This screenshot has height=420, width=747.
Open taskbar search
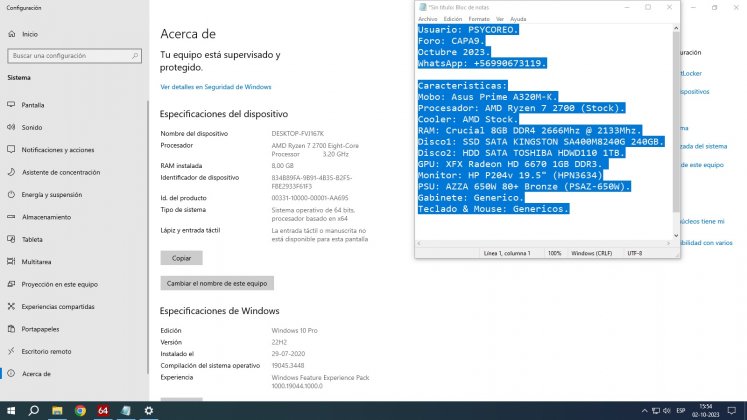[x=33, y=410]
